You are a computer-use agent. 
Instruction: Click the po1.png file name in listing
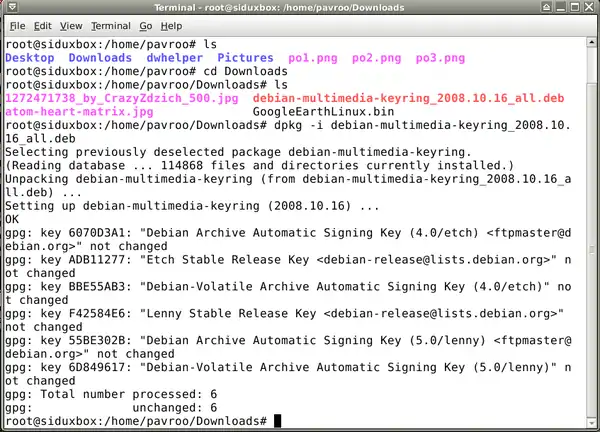click(315, 59)
